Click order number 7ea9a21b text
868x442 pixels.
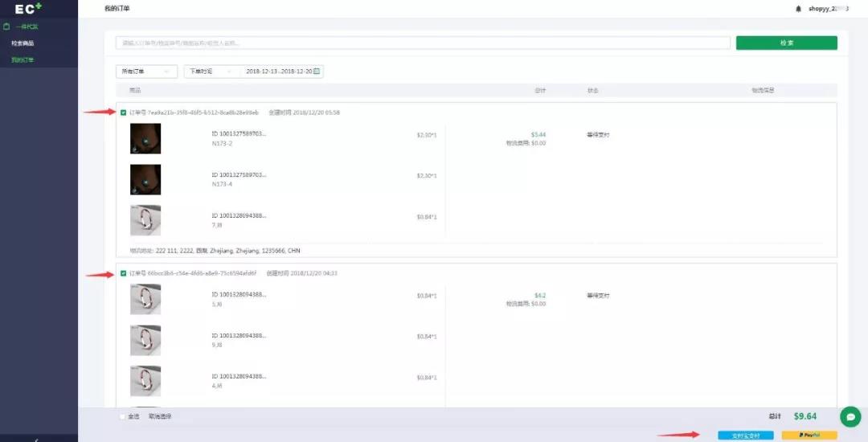pos(194,113)
